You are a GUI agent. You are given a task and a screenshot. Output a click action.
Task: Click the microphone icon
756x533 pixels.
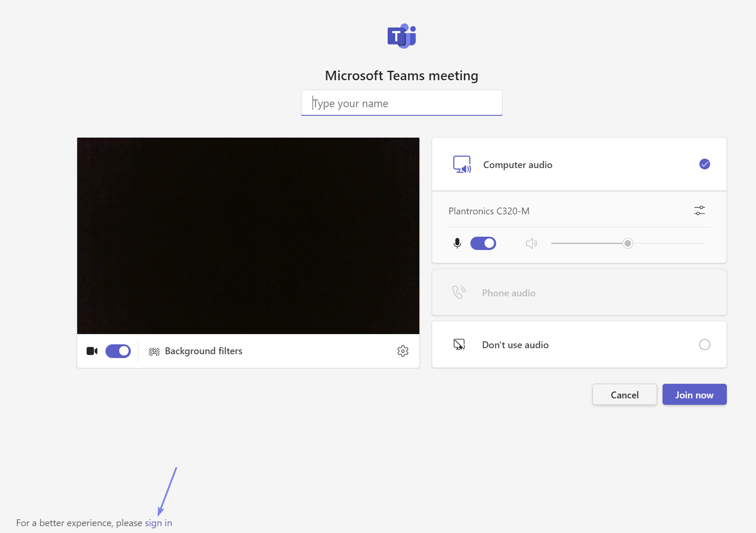(x=457, y=244)
